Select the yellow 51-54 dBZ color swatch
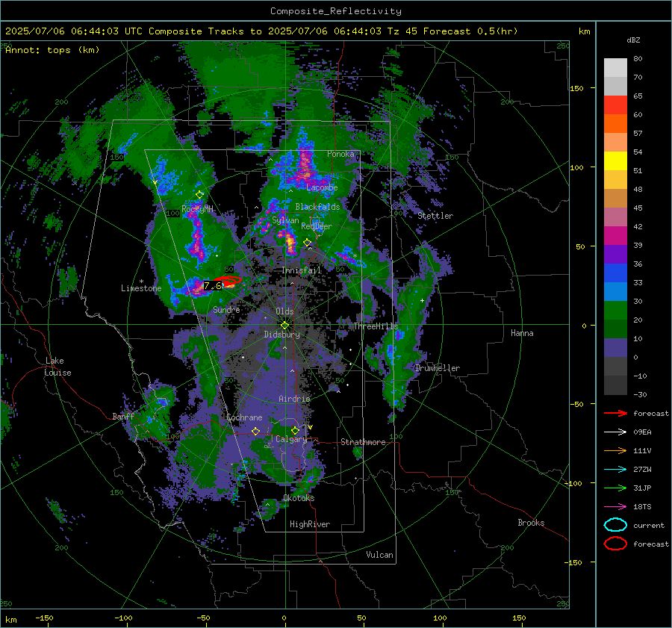This screenshot has height=628, width=672. click(x=615, y=161)
